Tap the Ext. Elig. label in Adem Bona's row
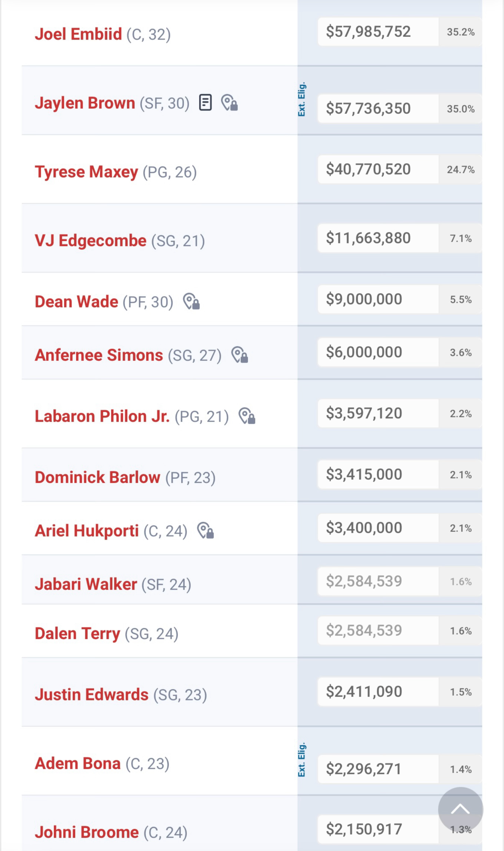Viewport: 504px width, 851px height. pos(302,759)
